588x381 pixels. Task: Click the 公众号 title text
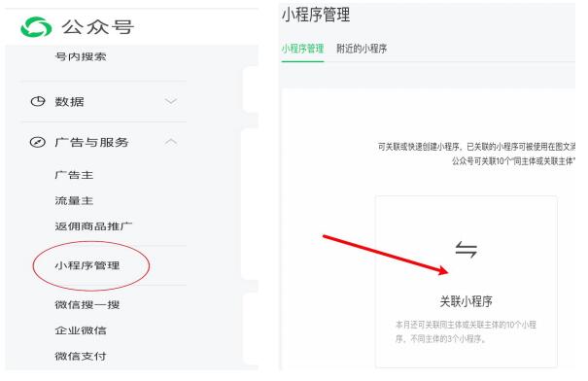pos(98,27)
